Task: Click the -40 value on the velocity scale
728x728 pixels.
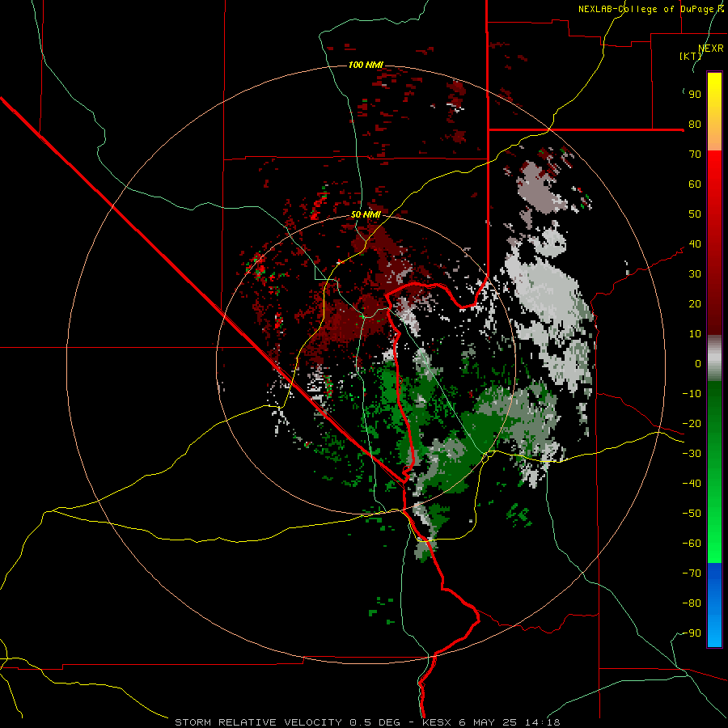Action: [x=692, y=484]
